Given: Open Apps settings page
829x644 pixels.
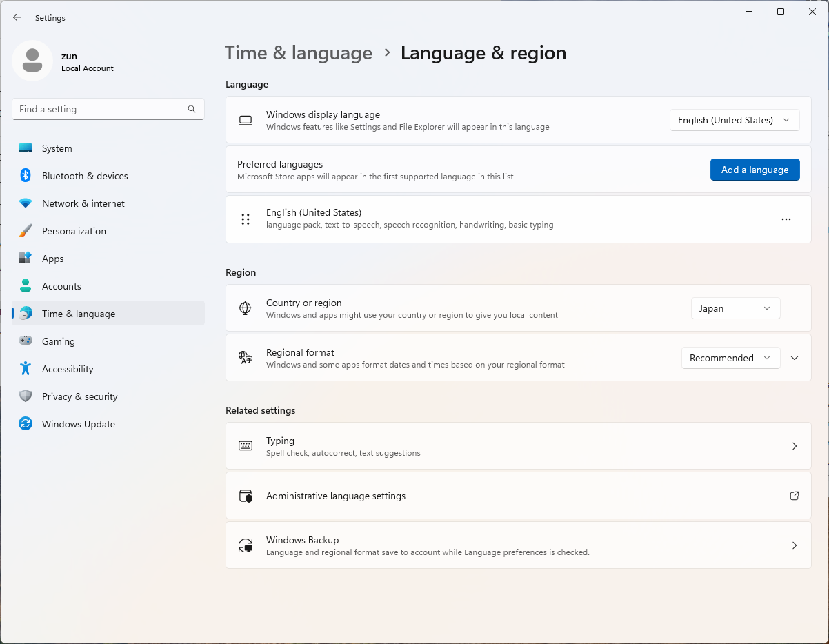Looking at the screenshot, I should click(108, 259).
